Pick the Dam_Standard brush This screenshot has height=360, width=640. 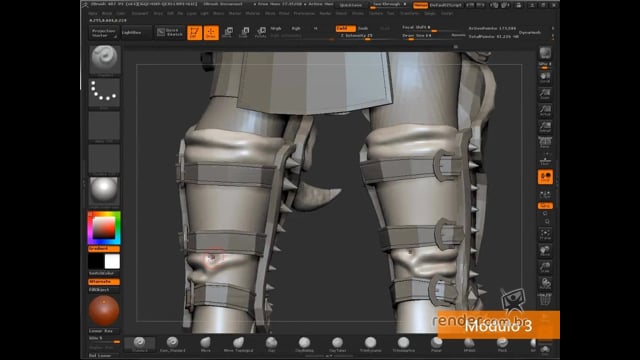pyautogui.click(x=172, y=344)
